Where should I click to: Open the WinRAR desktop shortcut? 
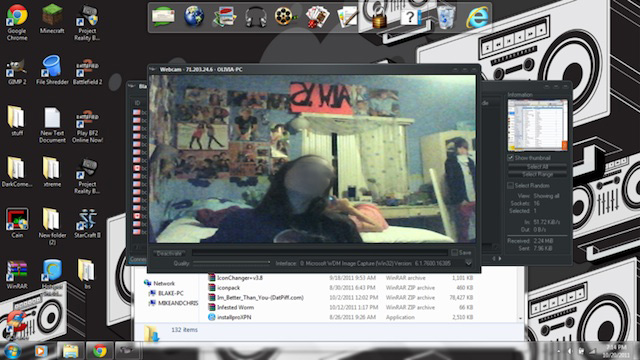coord(17,274)
